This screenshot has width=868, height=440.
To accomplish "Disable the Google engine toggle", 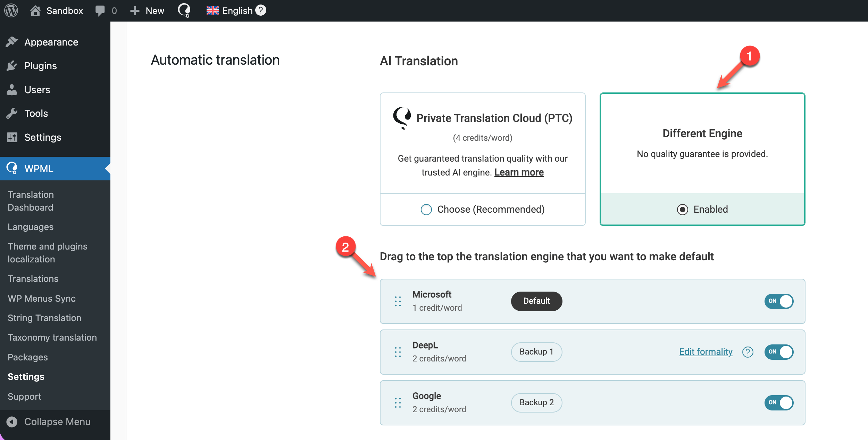I will [x=779, y=403].
